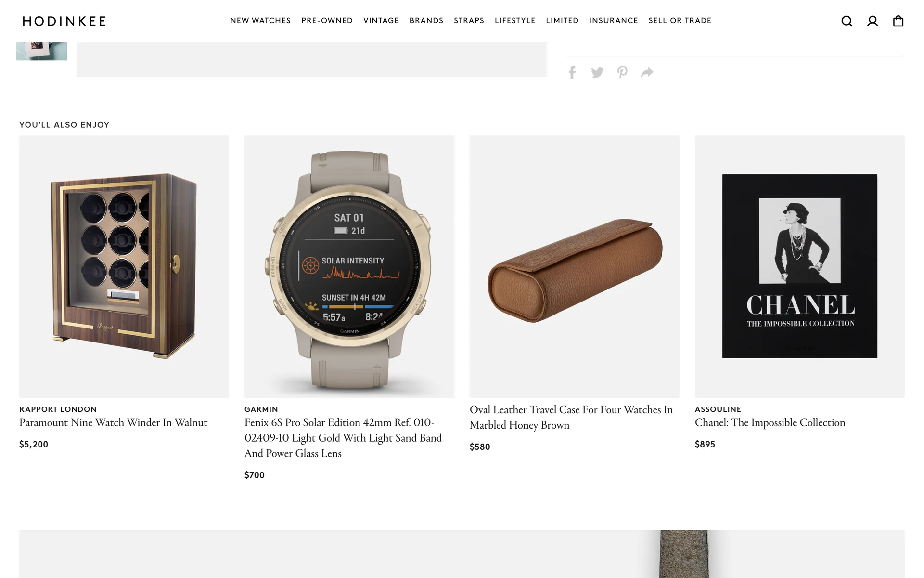This screenshot has width=924, height=578.
Task: Go to the Insurance page
Action: (614, 21)
